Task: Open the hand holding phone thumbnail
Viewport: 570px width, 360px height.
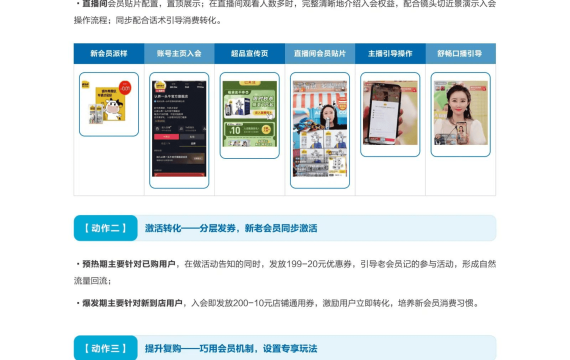Action: (390, 114)
